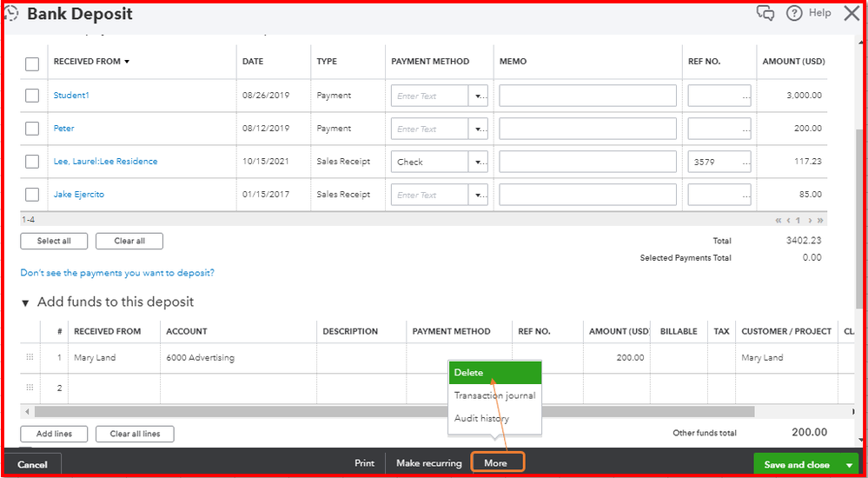Click the 85.00 amount cell
868x478 pixels.
[811, 195]
